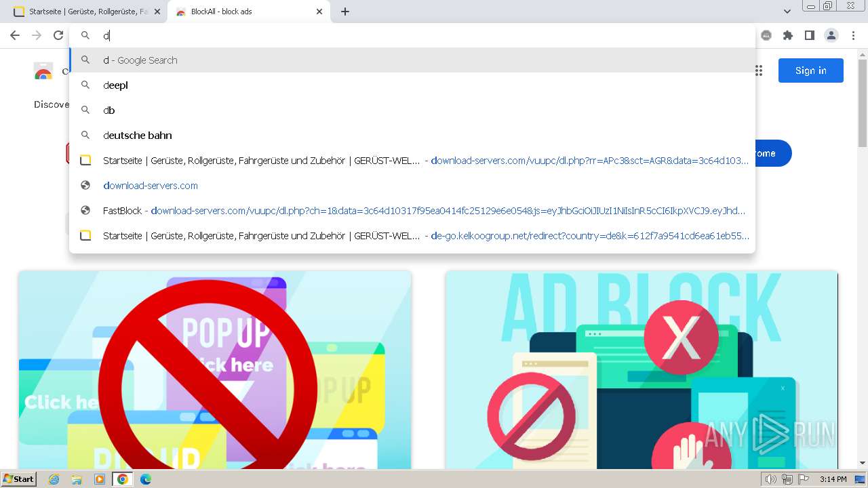Open Startseite download-servers.com/vuupc suggestion
Image resolution: width=868 pixels, height=488 pixels.
[x=412, y=161]
